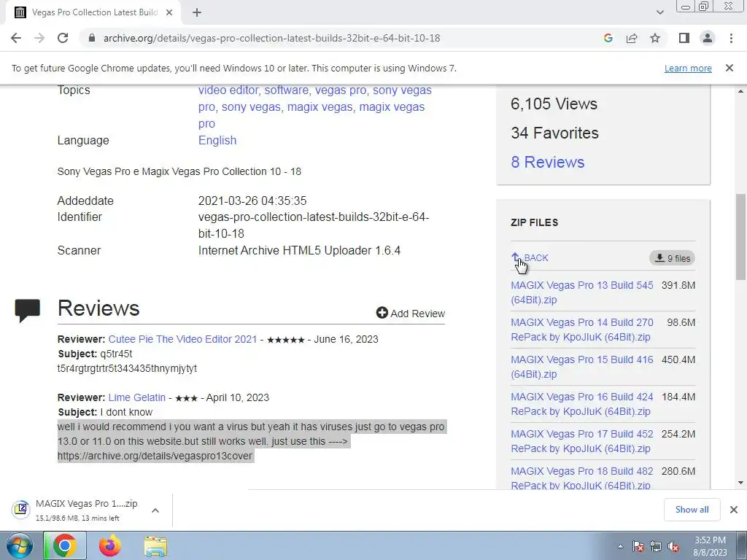
Task: Click the forward navigation arrow
Action: click(39, 38)
